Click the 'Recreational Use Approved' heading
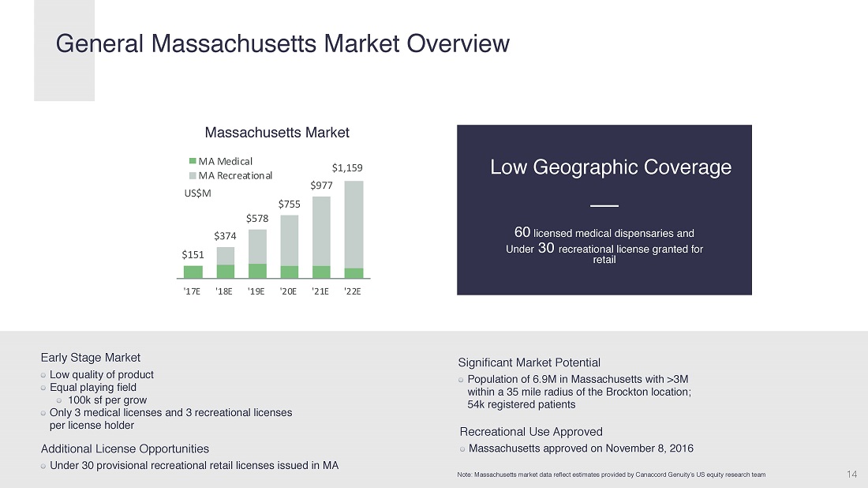 coord(531,432)
